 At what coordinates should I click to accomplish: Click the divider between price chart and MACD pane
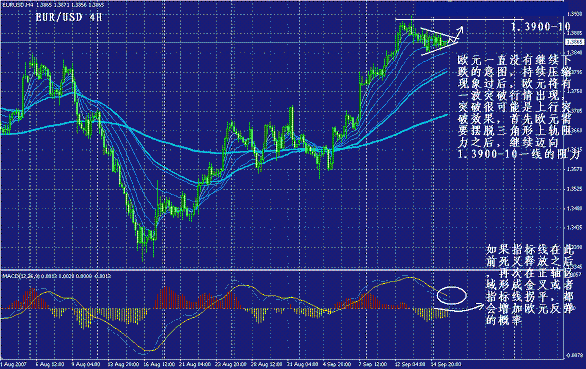[282, 270]
